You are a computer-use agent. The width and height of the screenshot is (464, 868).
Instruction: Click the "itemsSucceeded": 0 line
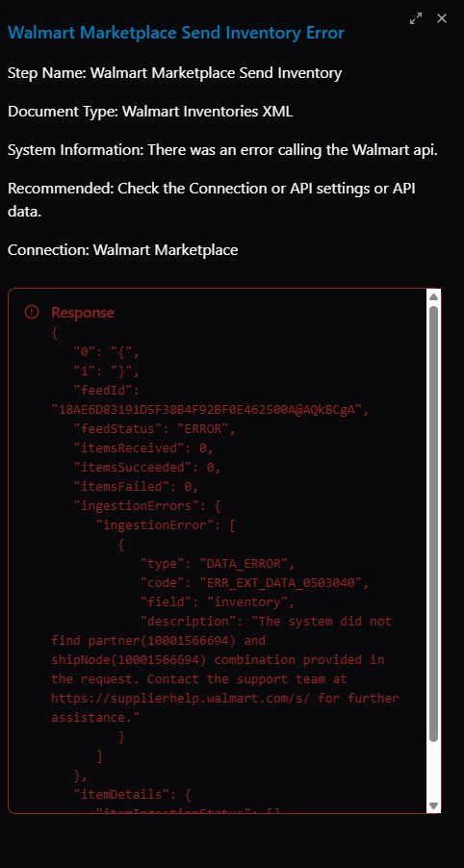147,468
